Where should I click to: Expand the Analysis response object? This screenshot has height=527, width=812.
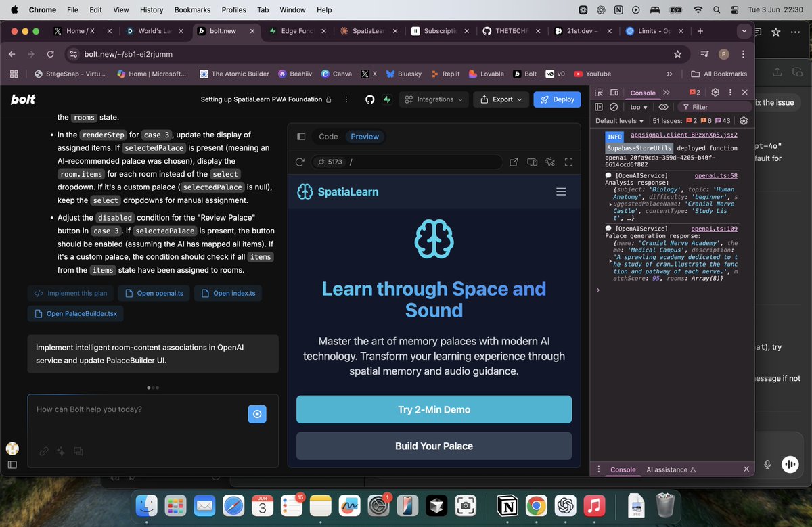point(611,204)
